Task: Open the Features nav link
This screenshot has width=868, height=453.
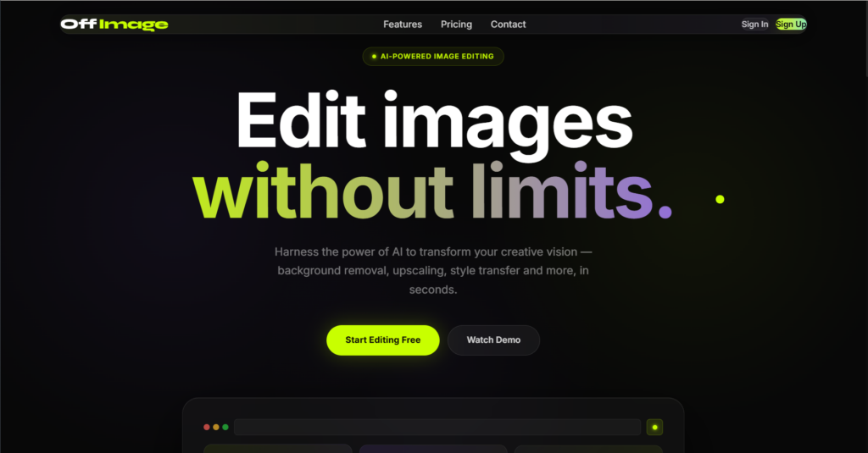Action: (x=403, y=25)
